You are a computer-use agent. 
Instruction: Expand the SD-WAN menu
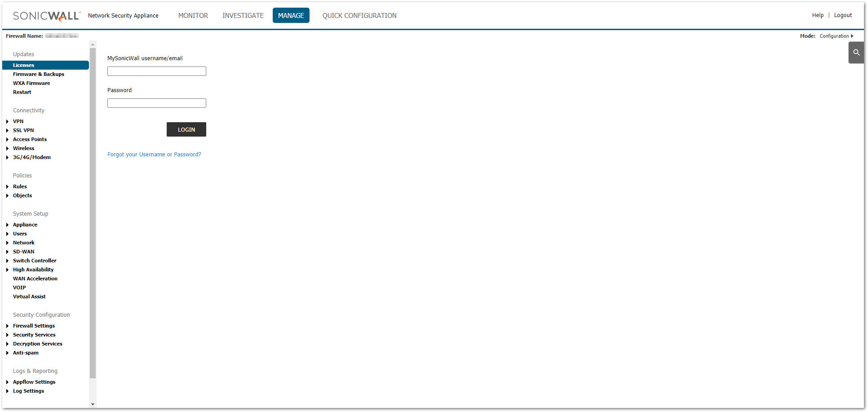click(8, 252)
